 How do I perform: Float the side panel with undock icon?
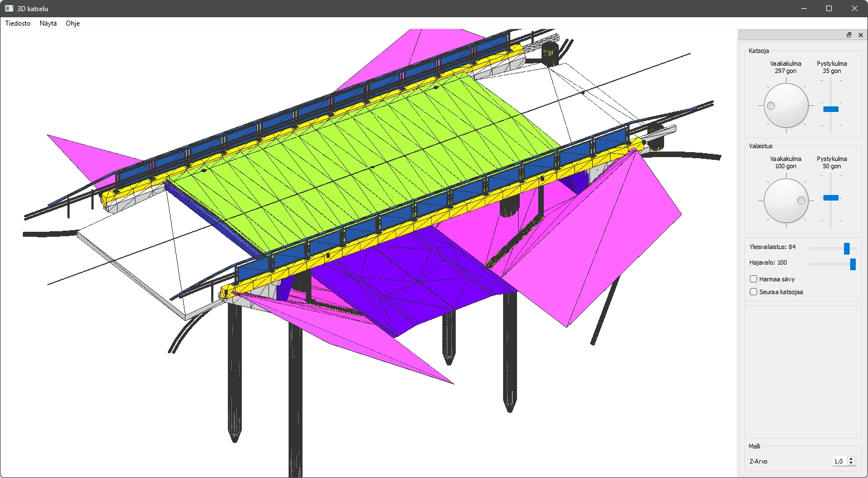click(849, 35)
